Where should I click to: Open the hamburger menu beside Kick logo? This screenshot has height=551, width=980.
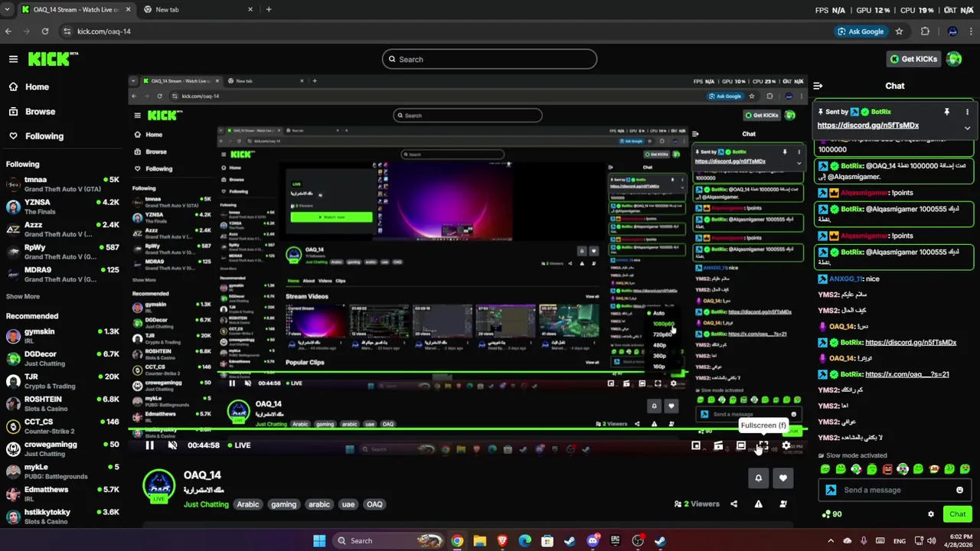coord(13,59)
